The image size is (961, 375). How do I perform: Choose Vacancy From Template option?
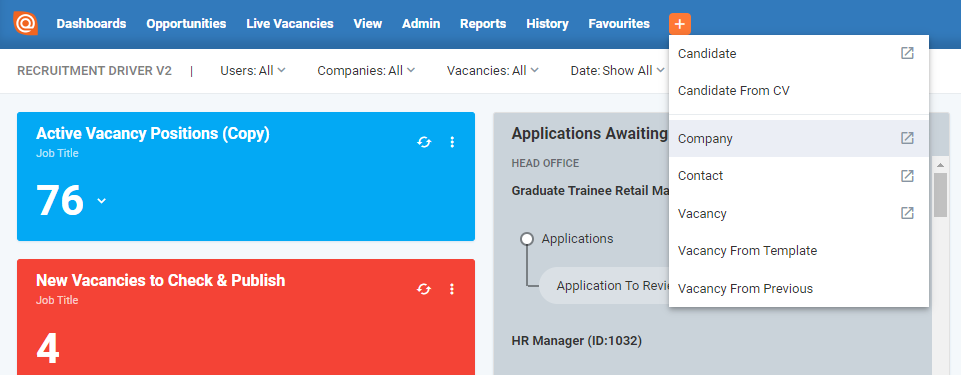click(x=799, y=251)
